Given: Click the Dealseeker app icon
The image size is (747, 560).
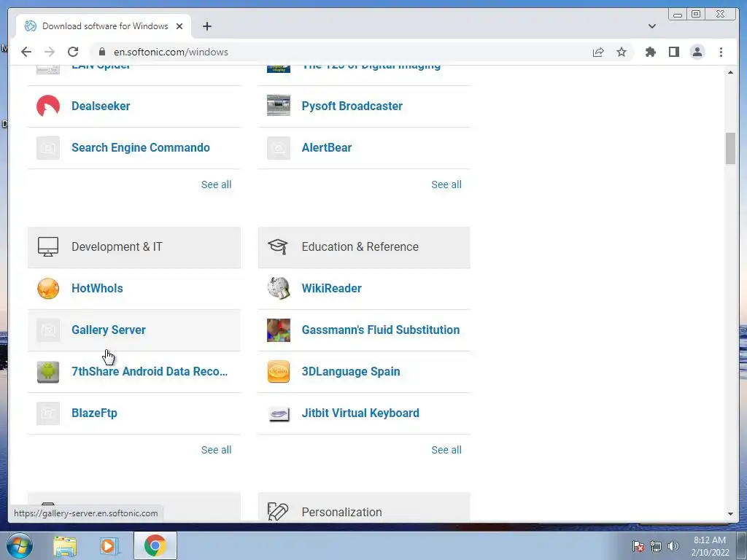Looking at the screenshot, I should point(48,106).
